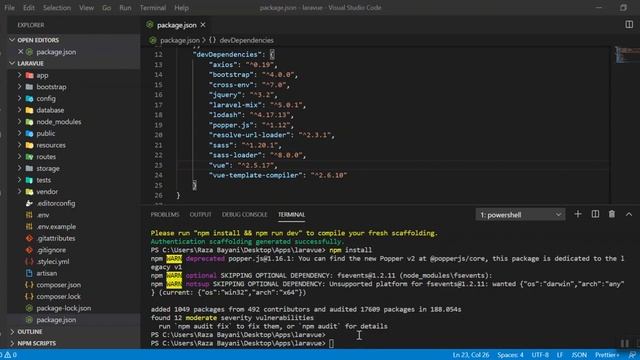Click the "vue-template-compiler" line in editor

coord(278,176)
